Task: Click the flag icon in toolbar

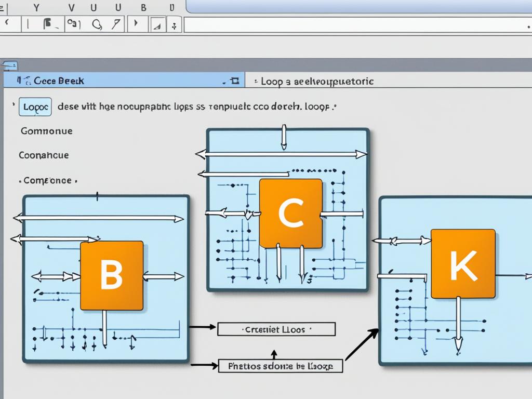Action: [x=48, y=23]
